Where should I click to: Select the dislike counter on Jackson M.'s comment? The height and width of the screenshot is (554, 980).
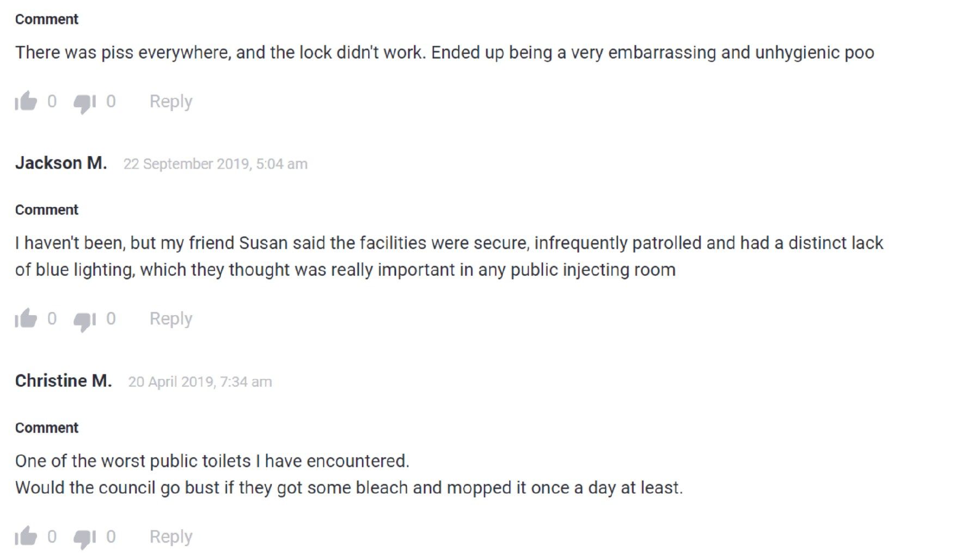[110, 318]
